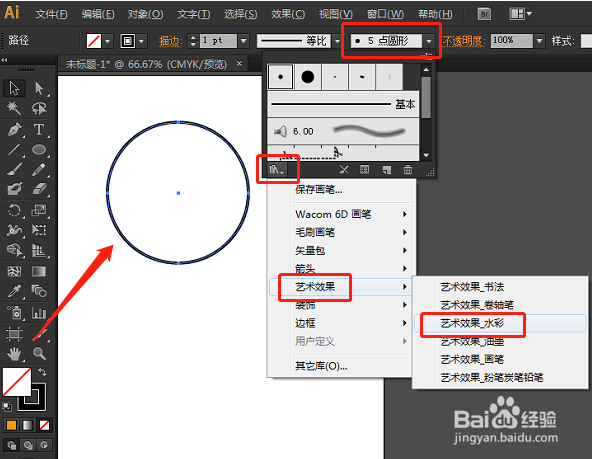The height and width of the screenshot is (459, 592).
Task: Open options of selected object icon
Action: pyautogui.click(x=364, y=170)
